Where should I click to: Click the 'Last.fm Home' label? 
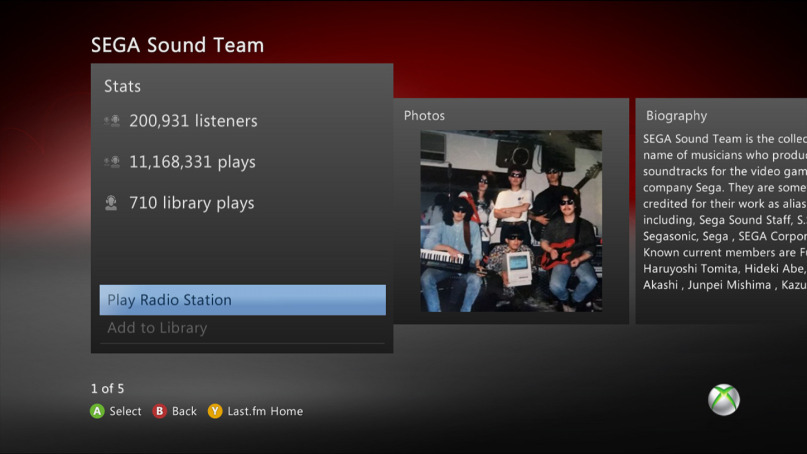(x=265, y=411)
